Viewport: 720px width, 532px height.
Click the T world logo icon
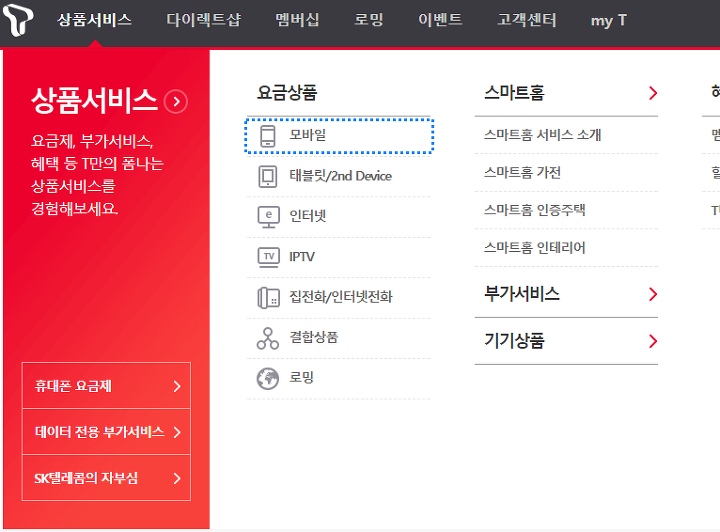pyautogui.click(x=17, y=20)
